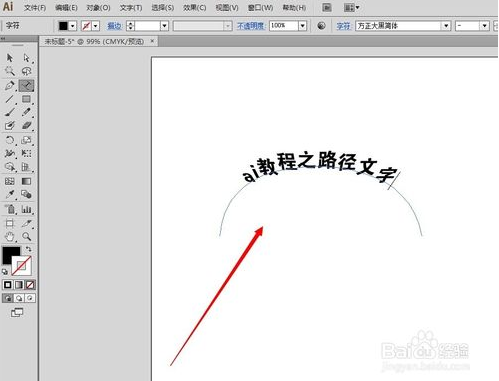Adjust stroke weight stepper arrows
Screen dimensions: 499x381
(x=130, y=26)
